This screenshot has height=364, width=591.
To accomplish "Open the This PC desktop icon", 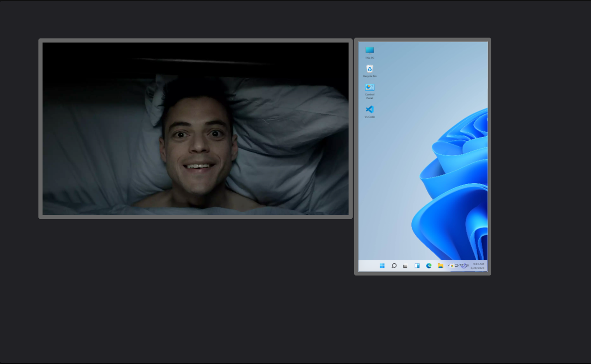I will (370, 53).
